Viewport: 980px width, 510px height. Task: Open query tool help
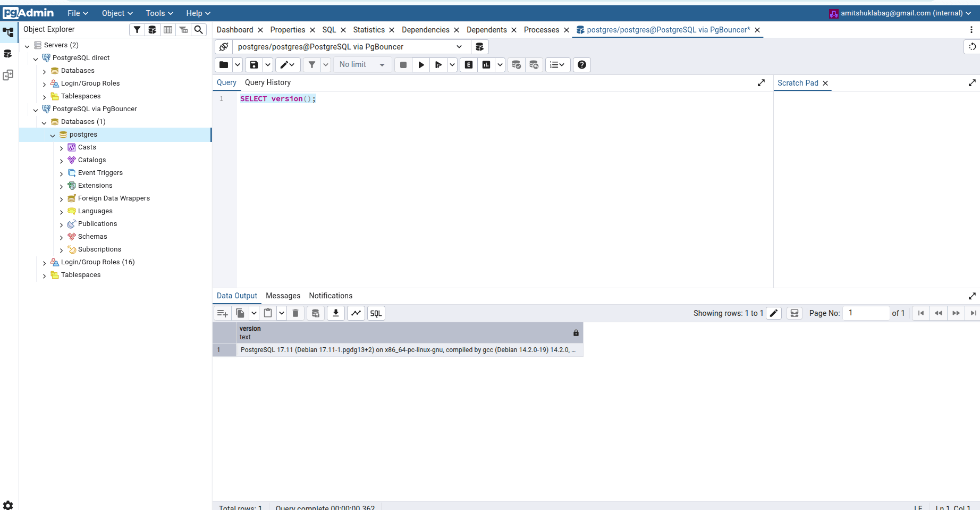[x=582, y=65]
